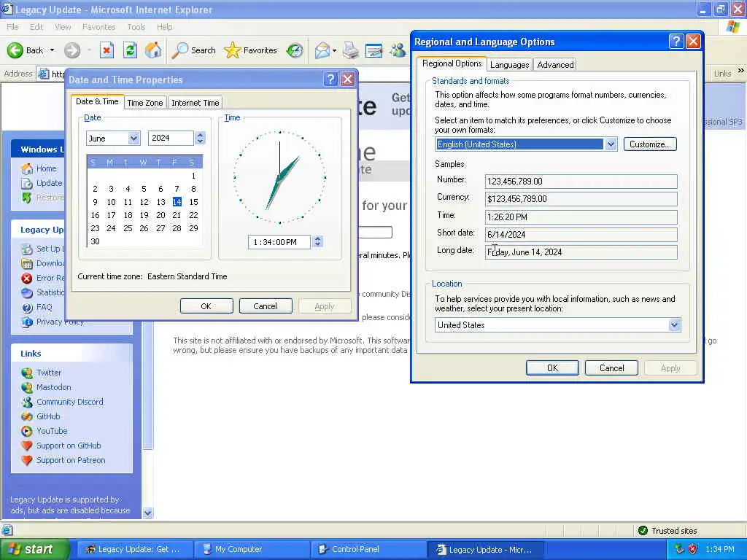This screenshot has height=560, width=747.
Task: Open the Home page icon in IE toolbar
Action: [x=153, y=50]
